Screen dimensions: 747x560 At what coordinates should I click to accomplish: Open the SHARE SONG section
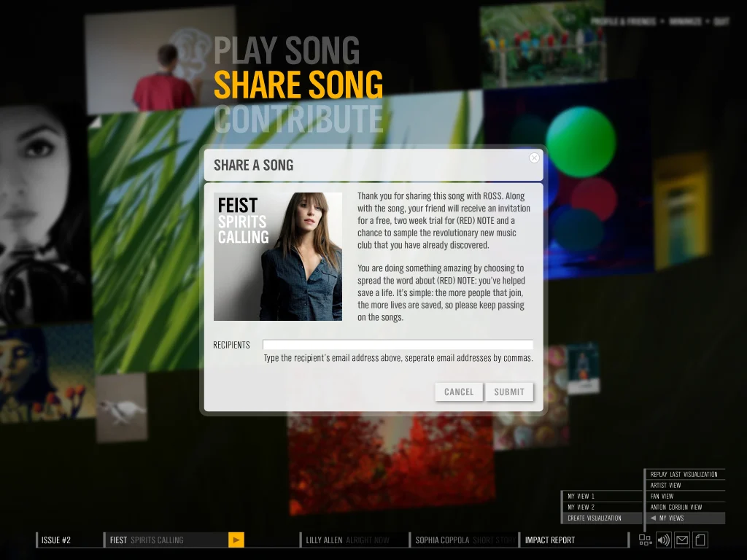[296, 85]
